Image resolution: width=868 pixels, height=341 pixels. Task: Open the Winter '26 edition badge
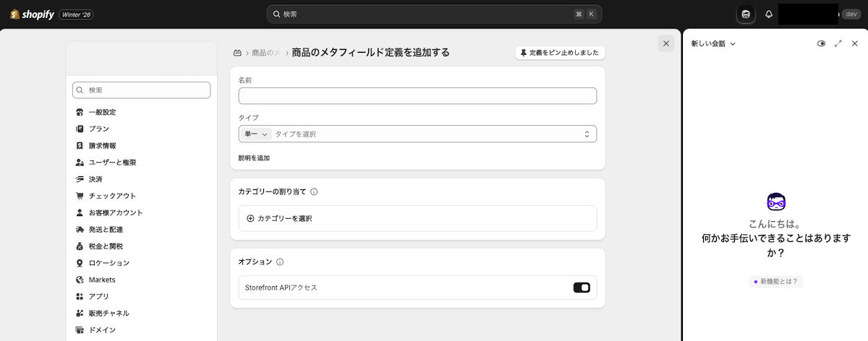coord(77,14)
